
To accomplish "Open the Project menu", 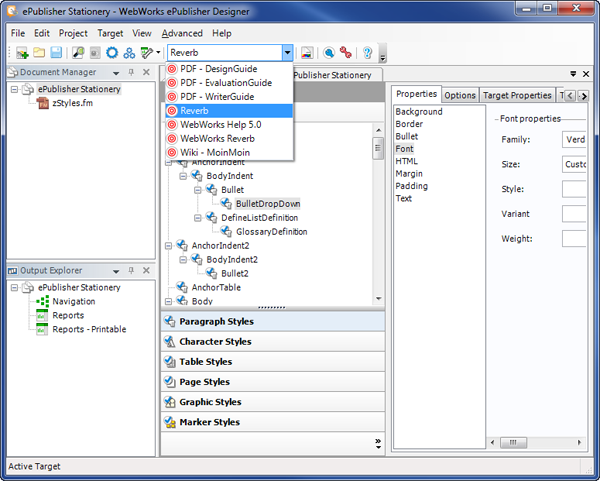I will click(73, 33).
